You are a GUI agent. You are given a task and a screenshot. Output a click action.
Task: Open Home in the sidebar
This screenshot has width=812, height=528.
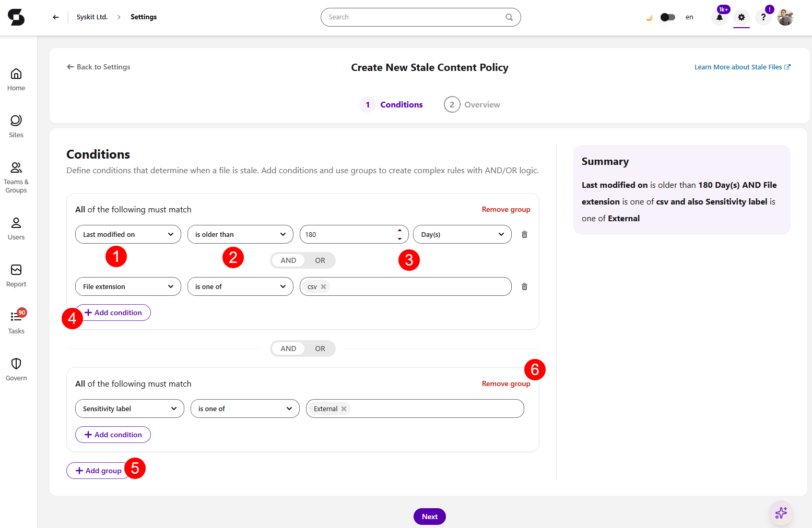(16, 80)
